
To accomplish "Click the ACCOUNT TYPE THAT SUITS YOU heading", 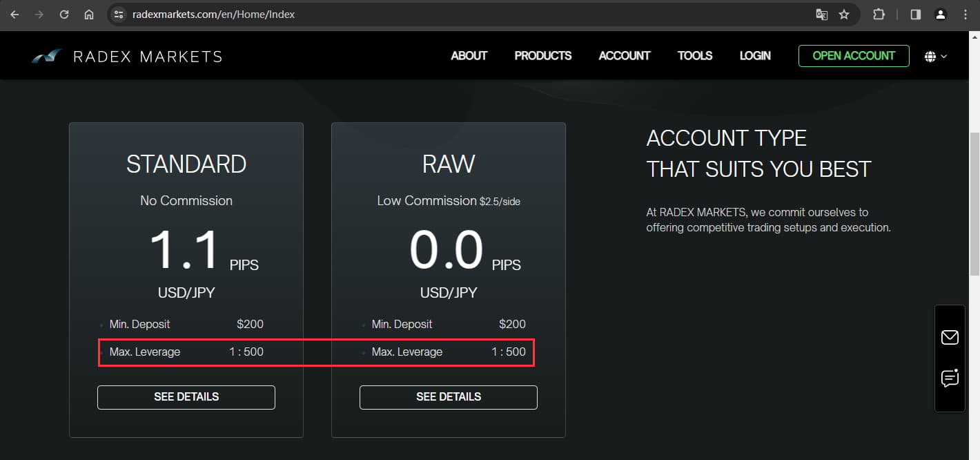I will pos(758,153).
